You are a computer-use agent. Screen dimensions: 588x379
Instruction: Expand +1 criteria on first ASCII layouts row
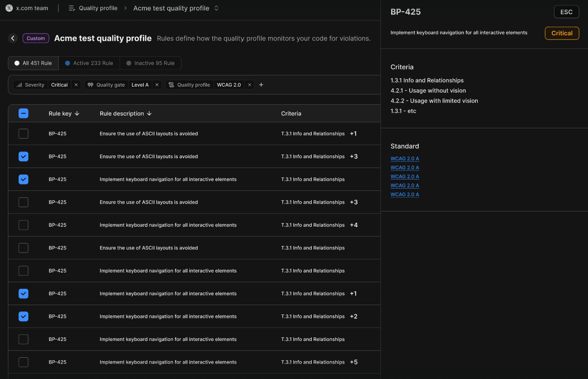coord(353,134)
